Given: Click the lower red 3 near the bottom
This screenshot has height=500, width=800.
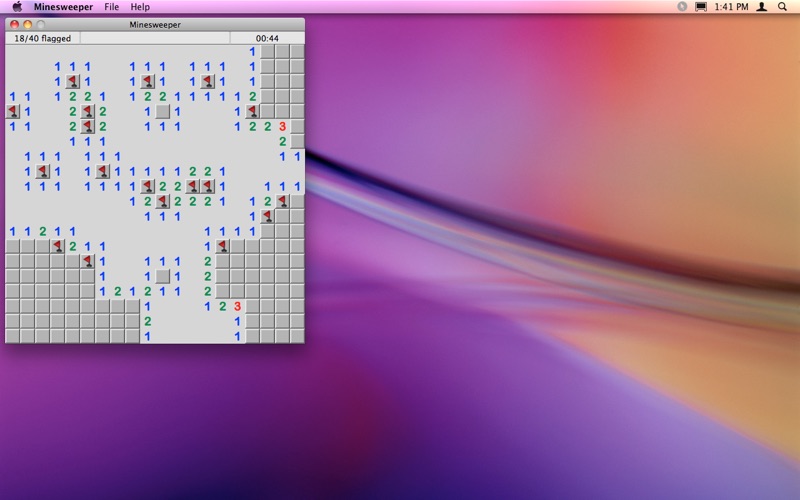Looking at the screenshot, I should (x=237, y=306).
